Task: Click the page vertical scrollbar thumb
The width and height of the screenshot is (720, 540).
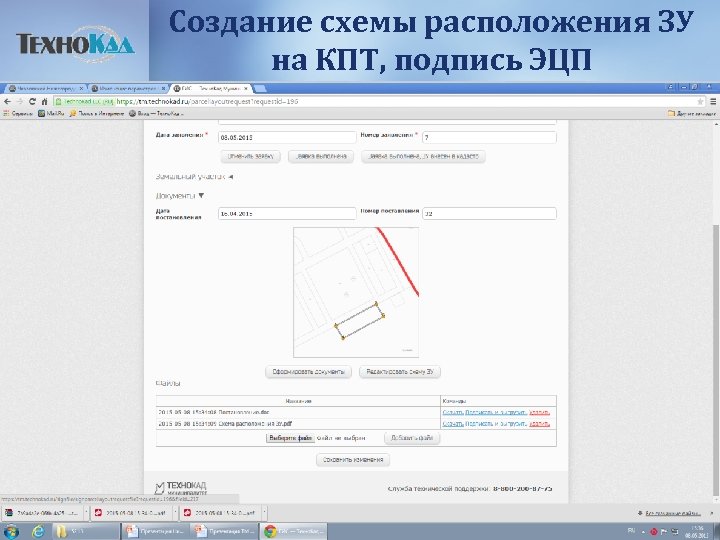Action: (x=716, y=360)
